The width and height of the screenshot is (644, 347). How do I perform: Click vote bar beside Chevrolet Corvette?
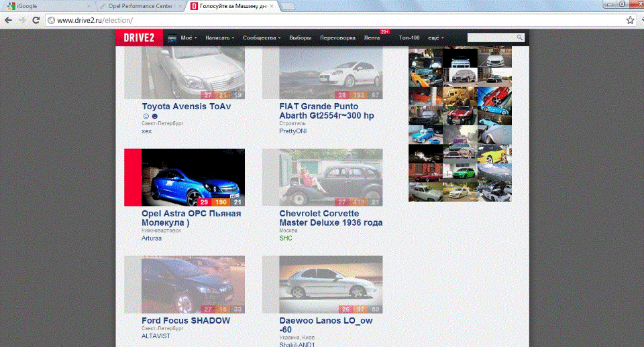pos(270,178)
